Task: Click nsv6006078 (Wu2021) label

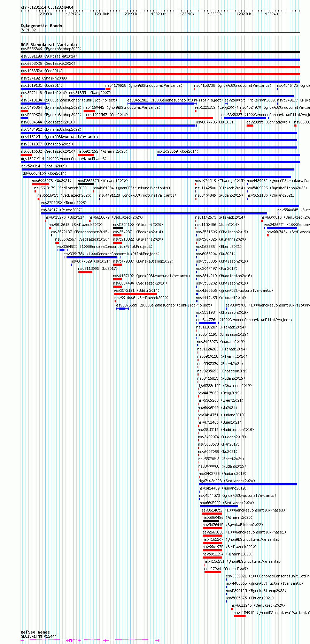Action: point(52,181)
